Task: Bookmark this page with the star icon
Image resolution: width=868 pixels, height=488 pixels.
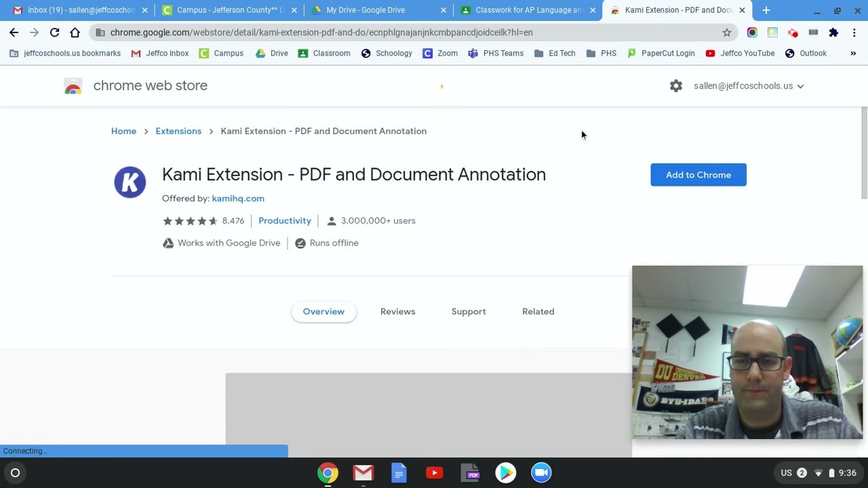Action: coord(727,33)
